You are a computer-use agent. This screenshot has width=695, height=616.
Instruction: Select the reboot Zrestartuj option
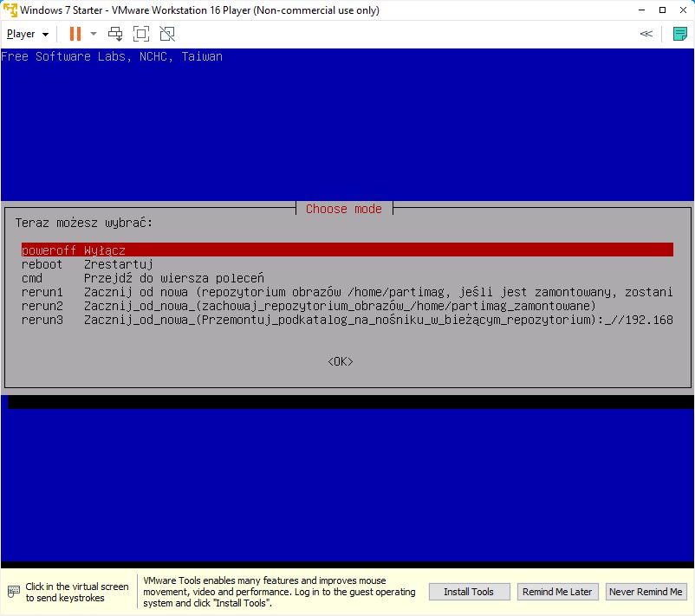[87, 264]
